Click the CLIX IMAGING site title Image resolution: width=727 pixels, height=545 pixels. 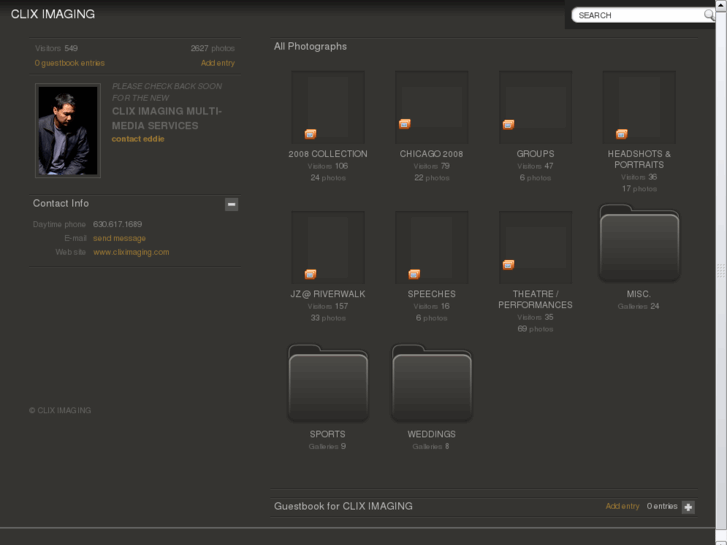coord(53,14)
